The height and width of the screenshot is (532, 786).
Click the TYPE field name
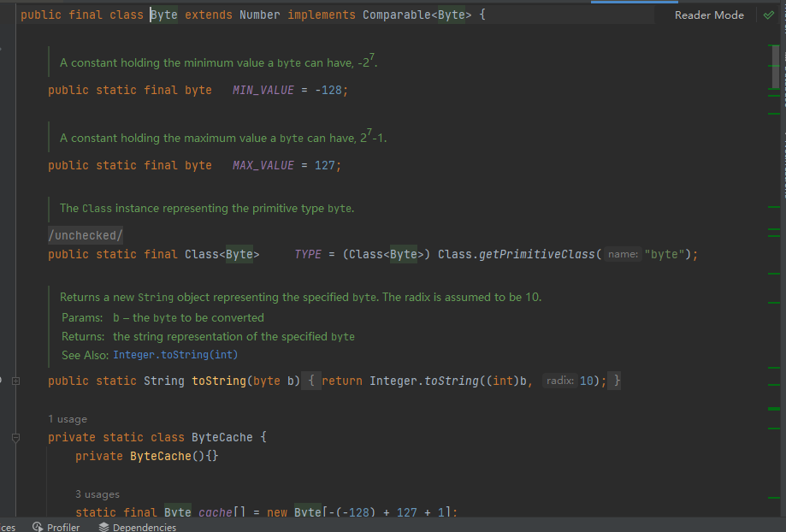click(308, 254)
